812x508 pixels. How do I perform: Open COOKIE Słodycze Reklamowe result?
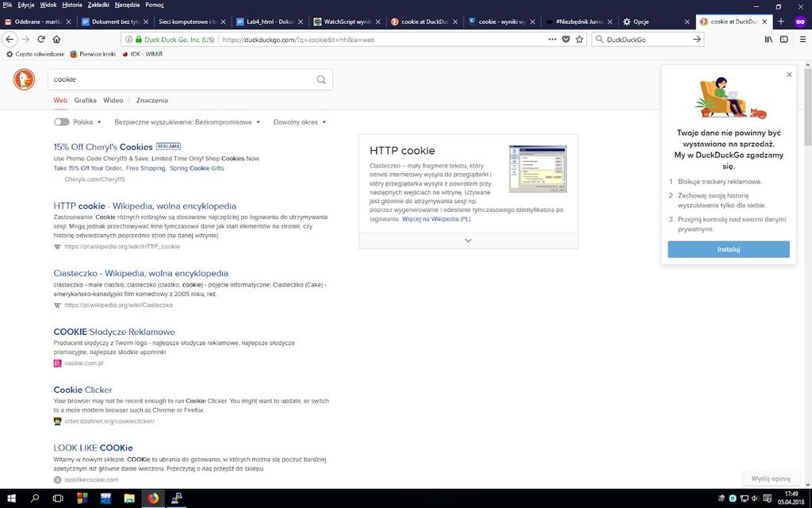[x=114, y=332]
